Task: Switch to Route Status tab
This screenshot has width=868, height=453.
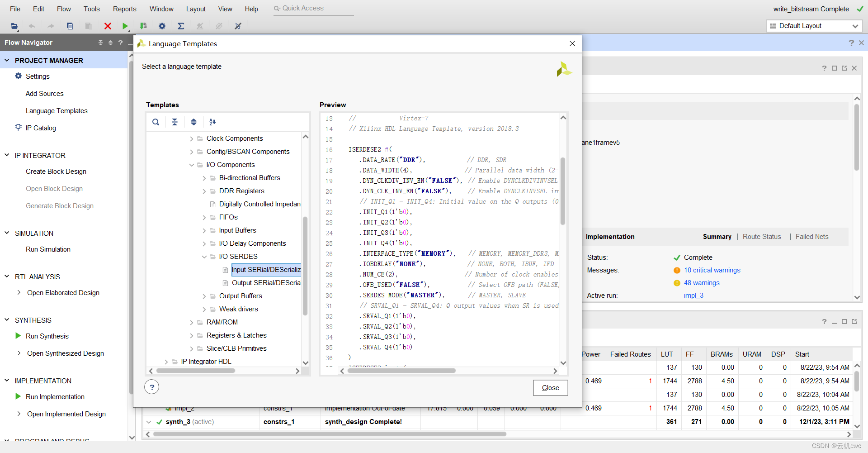Action: click(x=762, y=237)
